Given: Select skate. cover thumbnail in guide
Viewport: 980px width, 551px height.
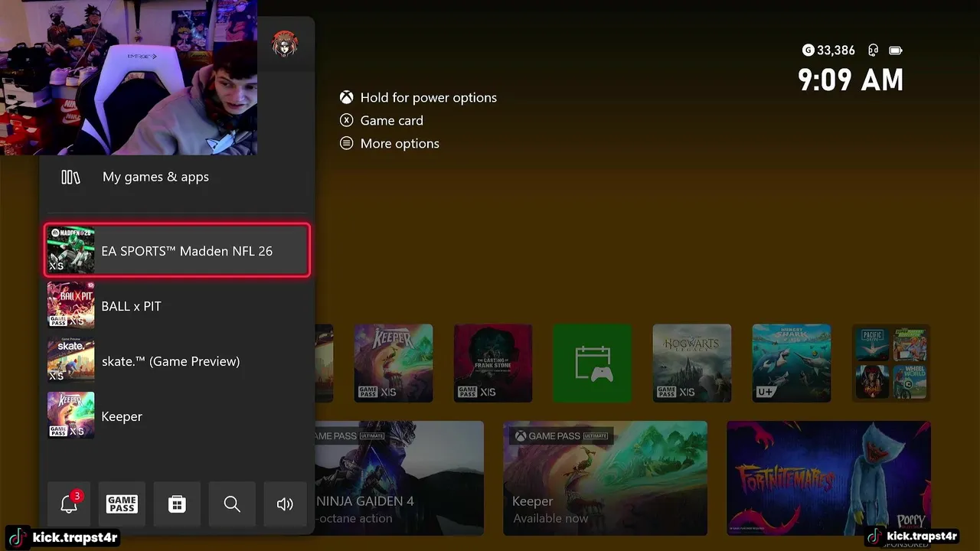Looking at the screenshot, I should (x=71, y=361).
